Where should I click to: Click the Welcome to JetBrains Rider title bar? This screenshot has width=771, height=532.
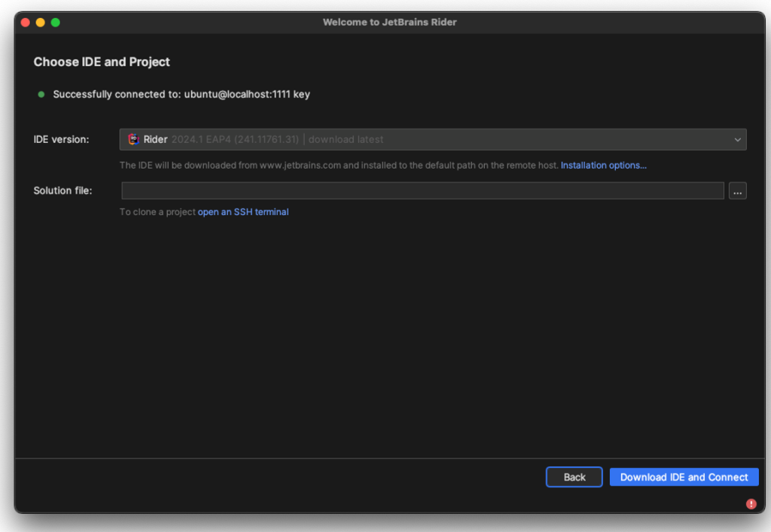[x=389, y=22]
